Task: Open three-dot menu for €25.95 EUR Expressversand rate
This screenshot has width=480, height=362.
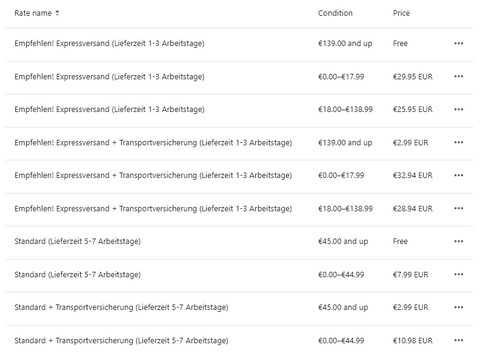Action: tap(458, 109)
